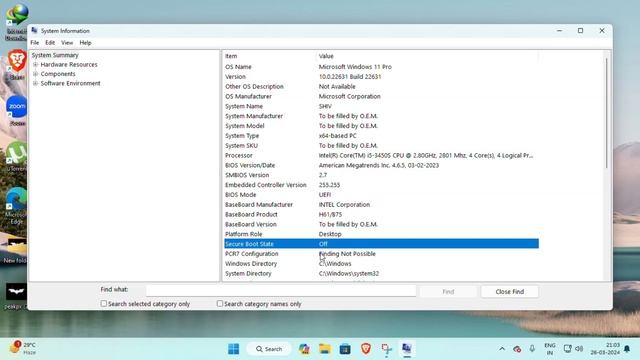Select the System Name row
640x360 pixels.
[381, 106]
